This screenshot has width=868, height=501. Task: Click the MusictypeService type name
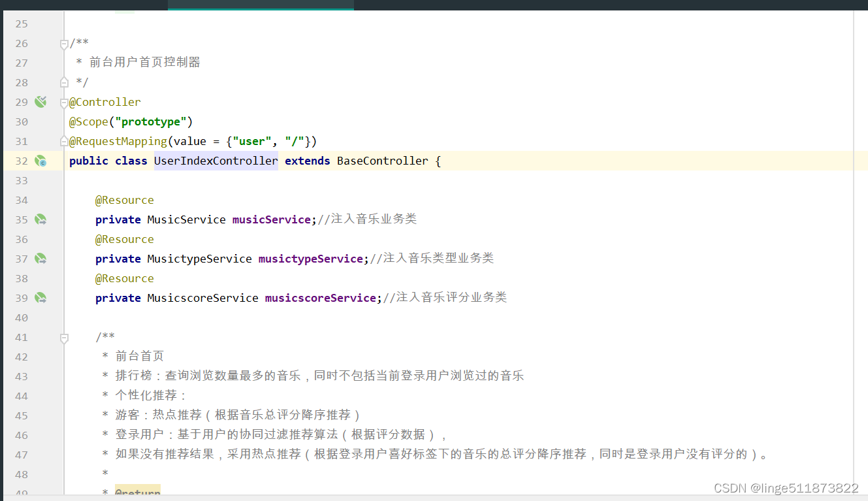[200, 259]
